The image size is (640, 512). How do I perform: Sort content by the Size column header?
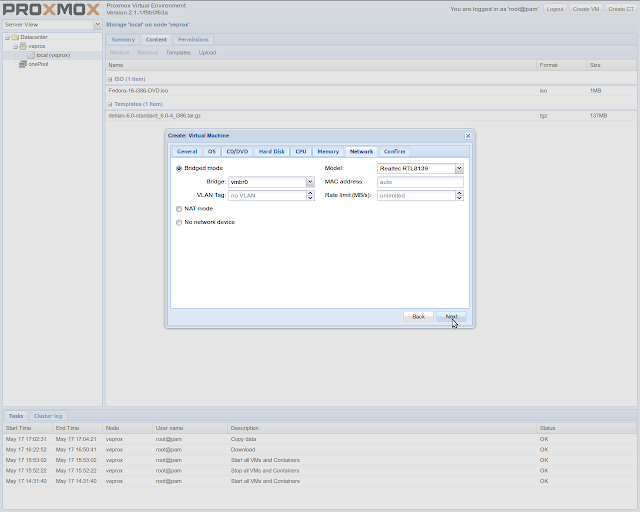[x=611, y=65]
